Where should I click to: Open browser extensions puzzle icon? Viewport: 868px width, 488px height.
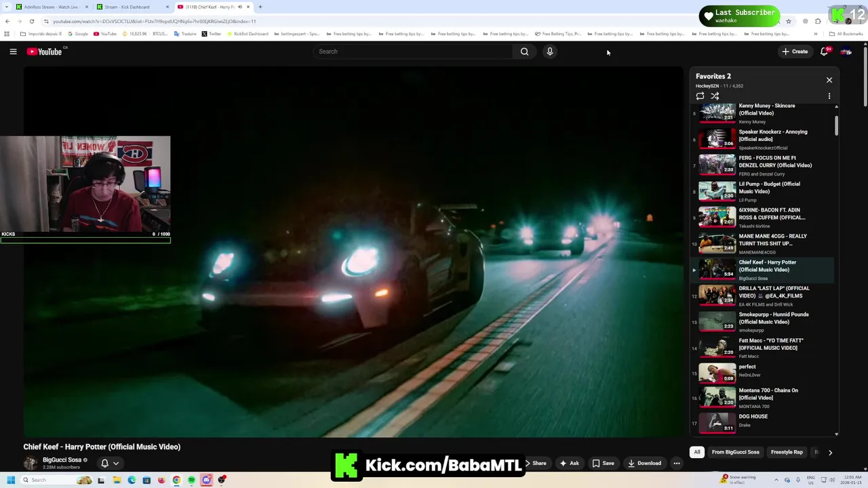coord(818,21)
